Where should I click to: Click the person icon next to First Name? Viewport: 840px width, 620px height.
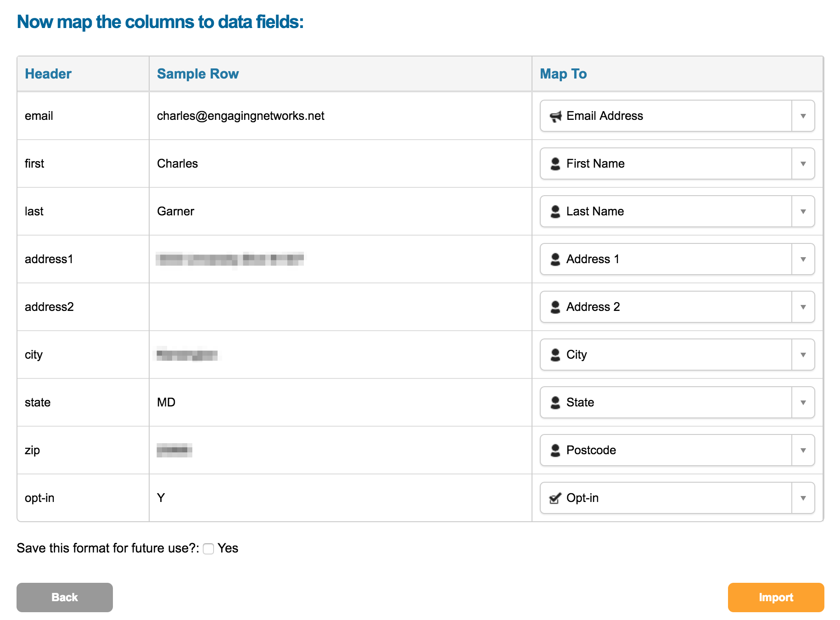(x=556, y=163)
